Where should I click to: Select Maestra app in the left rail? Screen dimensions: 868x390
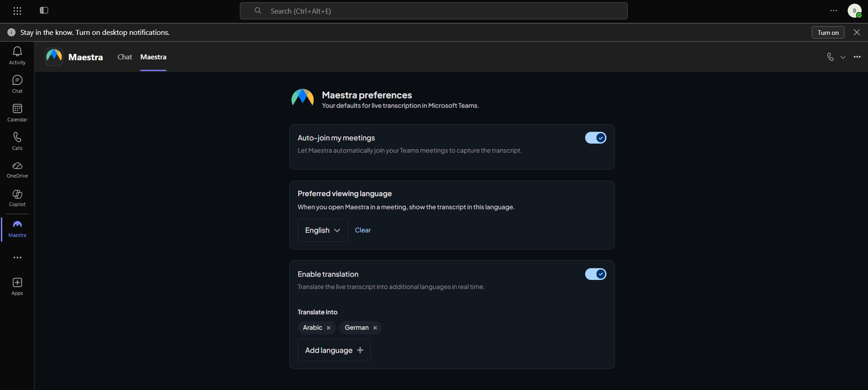tap(17, 229)
